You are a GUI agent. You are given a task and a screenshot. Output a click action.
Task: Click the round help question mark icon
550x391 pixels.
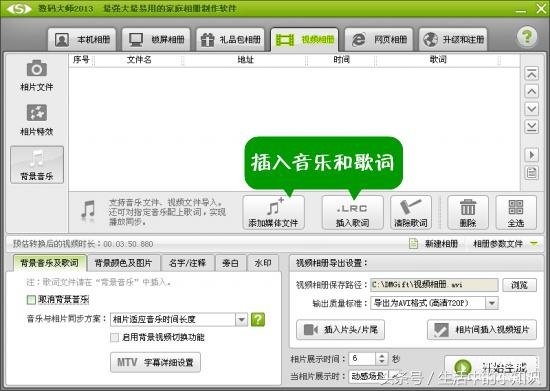coord(526,36)
